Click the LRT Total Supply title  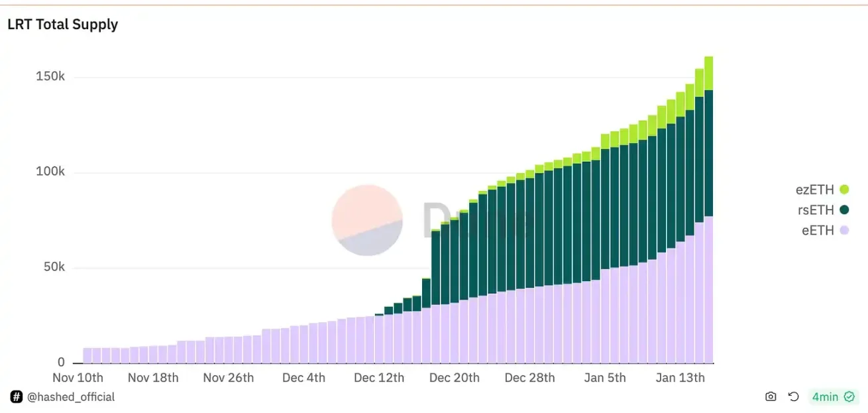point(62,25)
